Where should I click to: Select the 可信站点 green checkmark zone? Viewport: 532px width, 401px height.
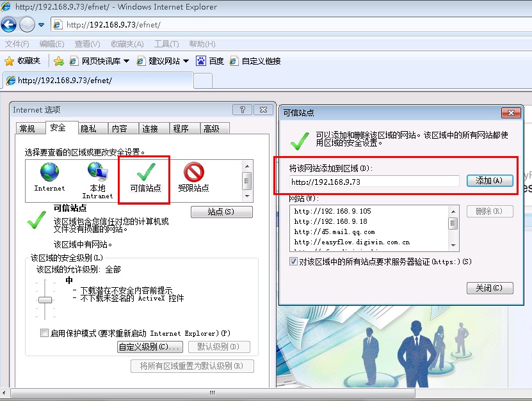click(x=145, y=171)
